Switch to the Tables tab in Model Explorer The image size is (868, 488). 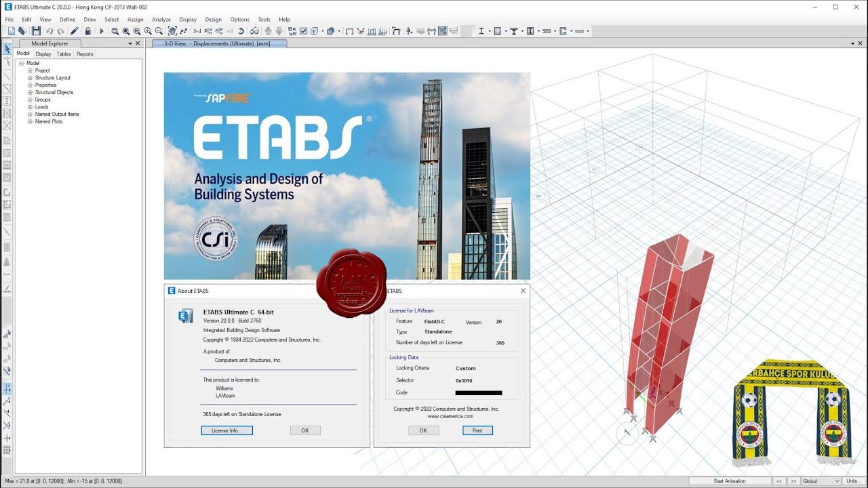click(63, 54)
